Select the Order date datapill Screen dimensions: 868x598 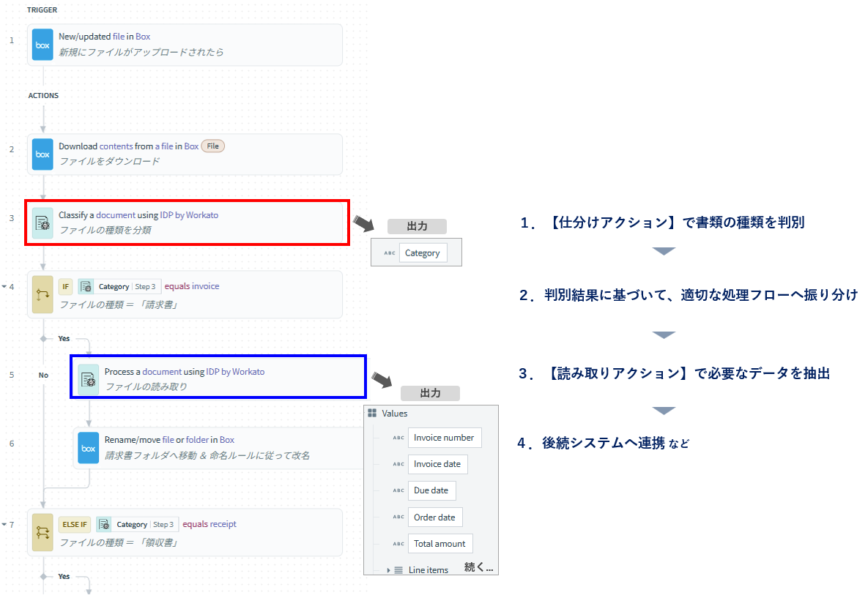pos(435,517)
